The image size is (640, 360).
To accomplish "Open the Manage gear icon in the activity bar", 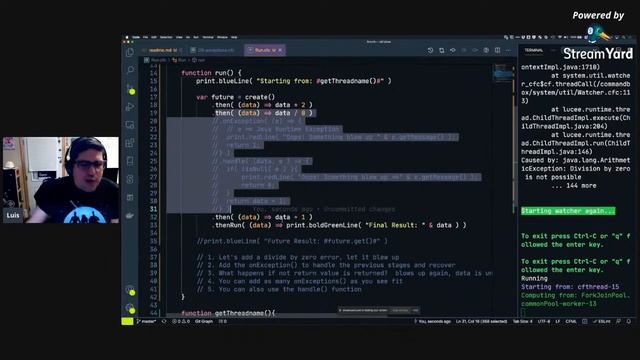I will point(130,308).
